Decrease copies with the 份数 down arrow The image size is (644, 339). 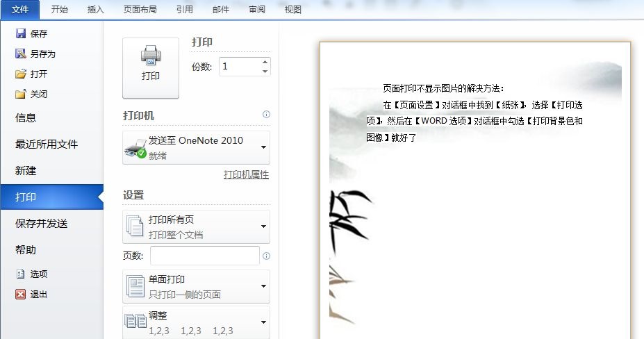click(265, 71)
